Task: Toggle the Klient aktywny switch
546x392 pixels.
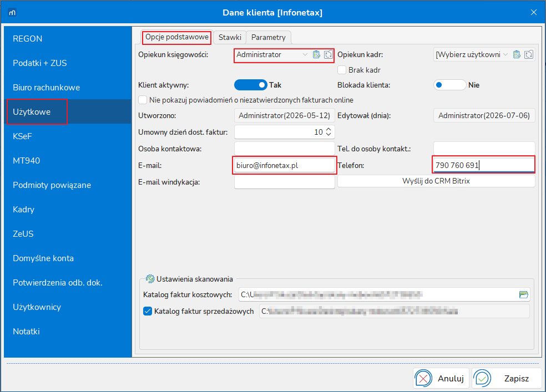Action: coord(250,85)
